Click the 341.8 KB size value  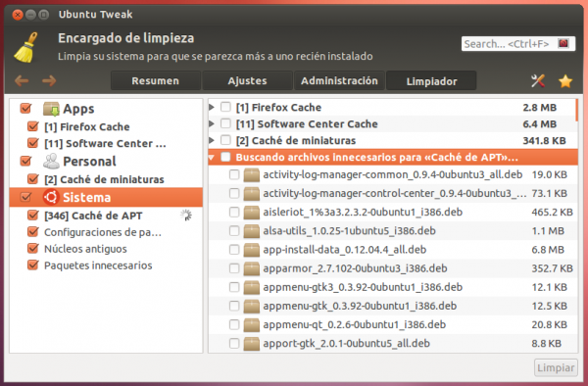544,140
